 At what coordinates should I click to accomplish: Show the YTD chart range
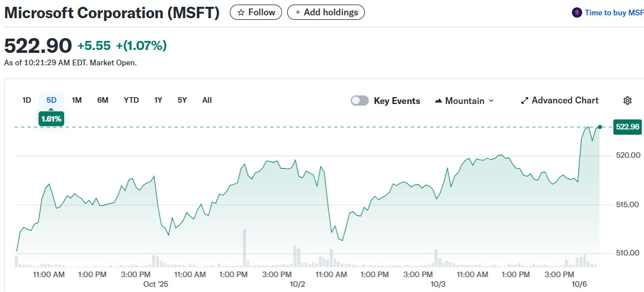point(131,100)
